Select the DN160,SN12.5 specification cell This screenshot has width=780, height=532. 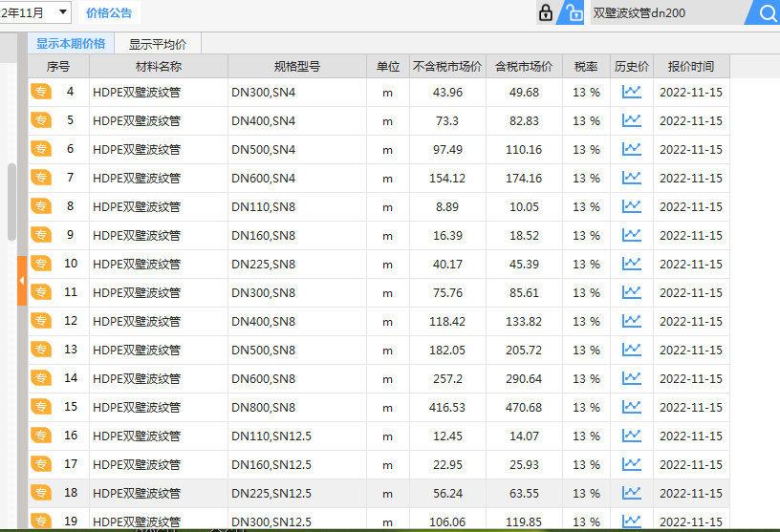point(297,465)
